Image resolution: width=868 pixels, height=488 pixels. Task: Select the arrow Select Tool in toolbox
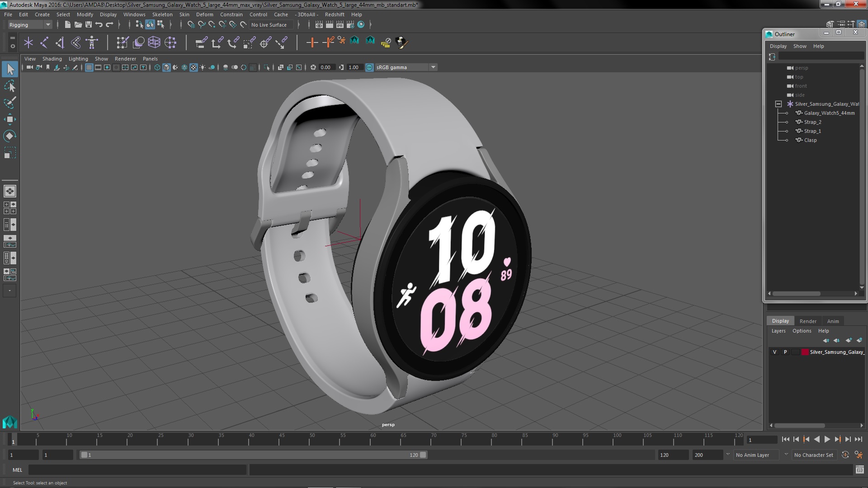pos(10,69)
